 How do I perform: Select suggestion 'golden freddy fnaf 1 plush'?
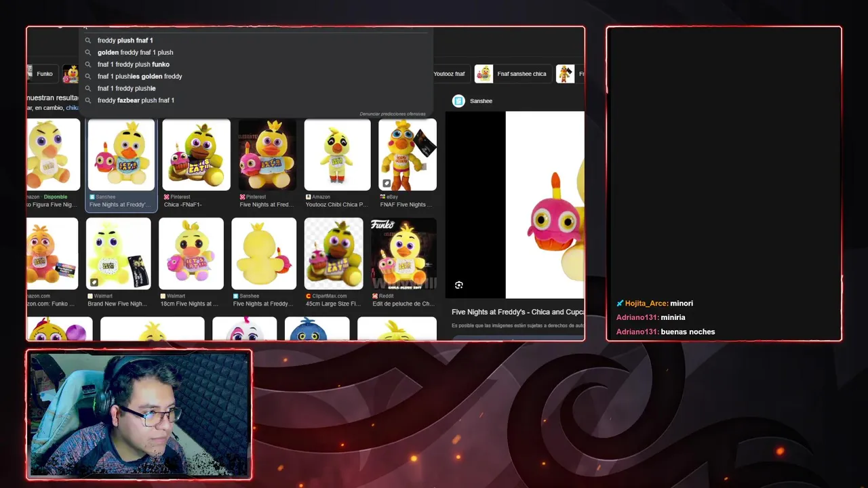[x=135, y=52]
